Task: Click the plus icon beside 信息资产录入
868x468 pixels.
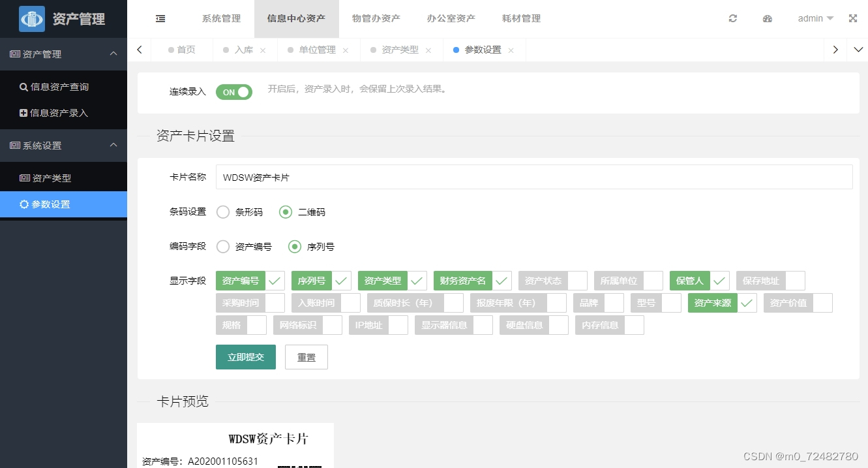Action: pos(23,113)
